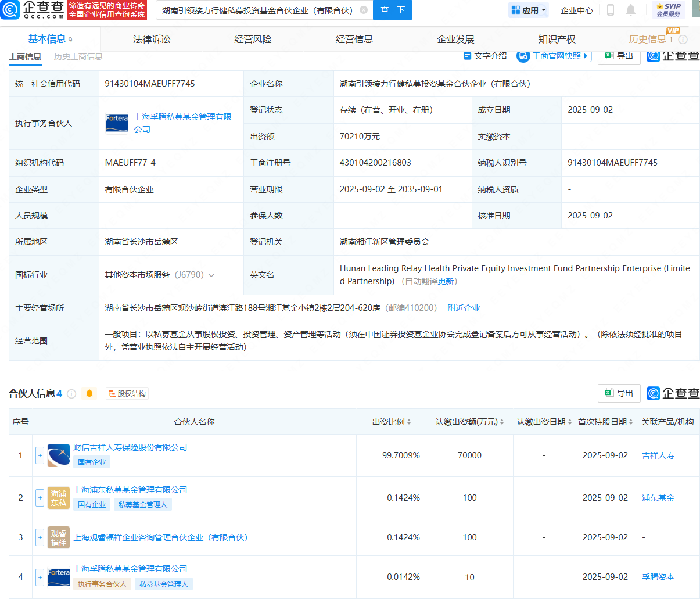Open 附近企业 nearby companies link
The image size is (700, 599).
[x=464, y=308]
